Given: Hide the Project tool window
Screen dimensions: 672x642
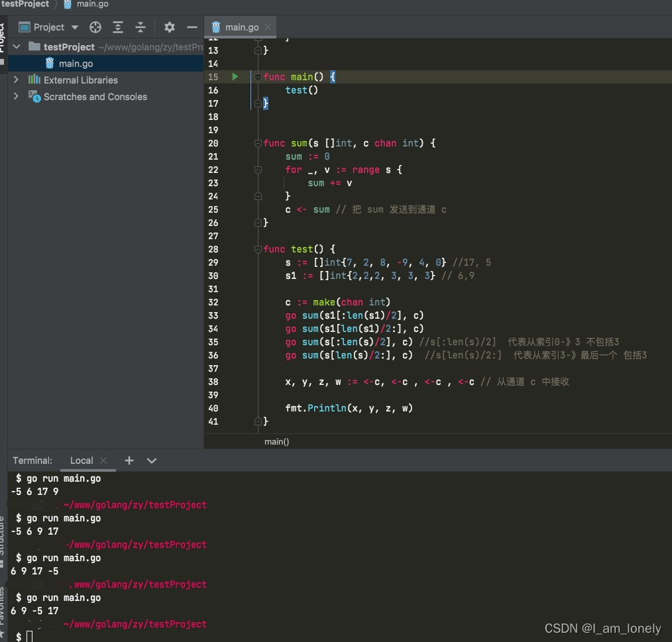Looking at the screenshot, I should tap(192, 27).
